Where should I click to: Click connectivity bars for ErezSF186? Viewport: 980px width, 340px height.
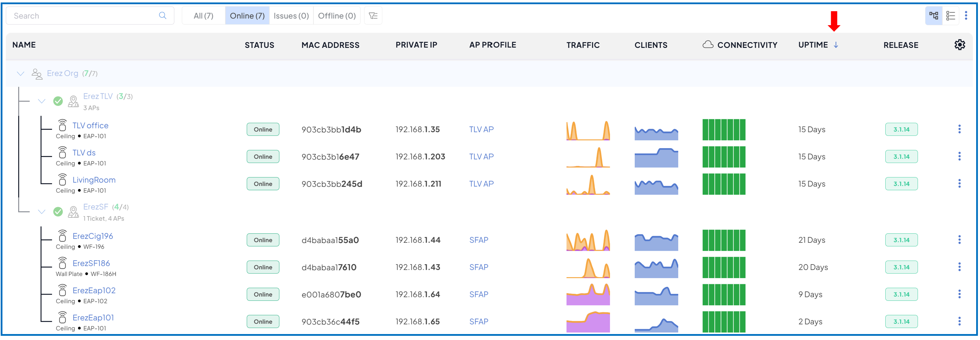click(x=723, y=267)
